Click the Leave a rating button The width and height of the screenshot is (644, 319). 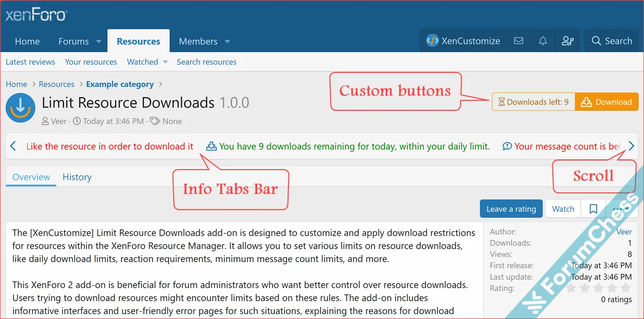[511, 209]
